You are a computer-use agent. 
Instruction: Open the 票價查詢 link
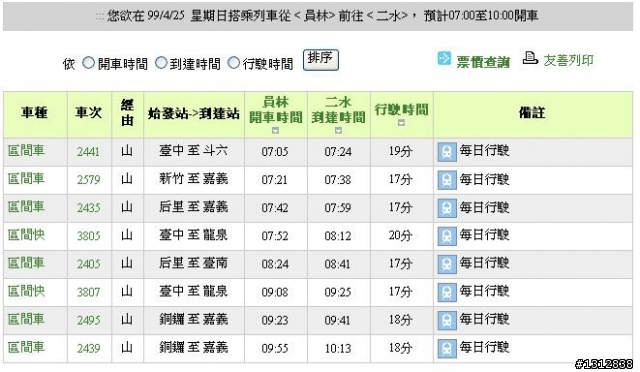pos(483,62)
